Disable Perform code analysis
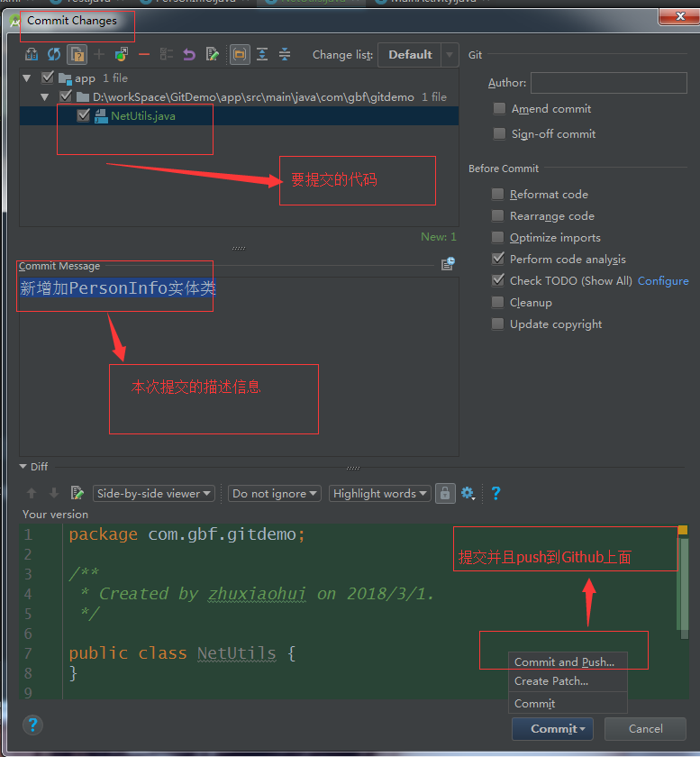The width and height of the screenshot is (700, 757). pos(497,259)
